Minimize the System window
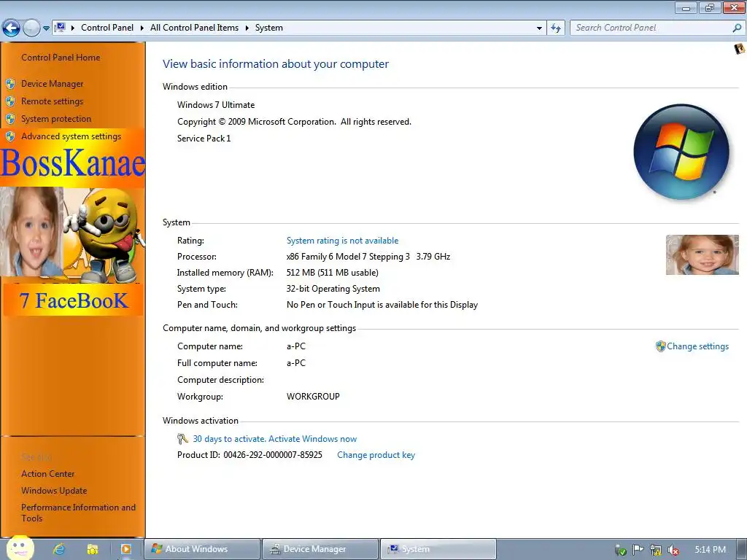 (686, 7)
